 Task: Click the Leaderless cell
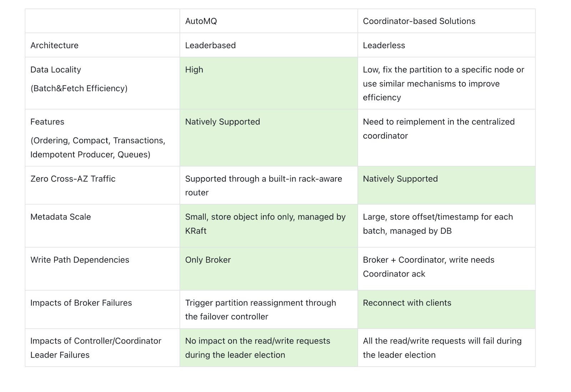[x=384, y=45]
